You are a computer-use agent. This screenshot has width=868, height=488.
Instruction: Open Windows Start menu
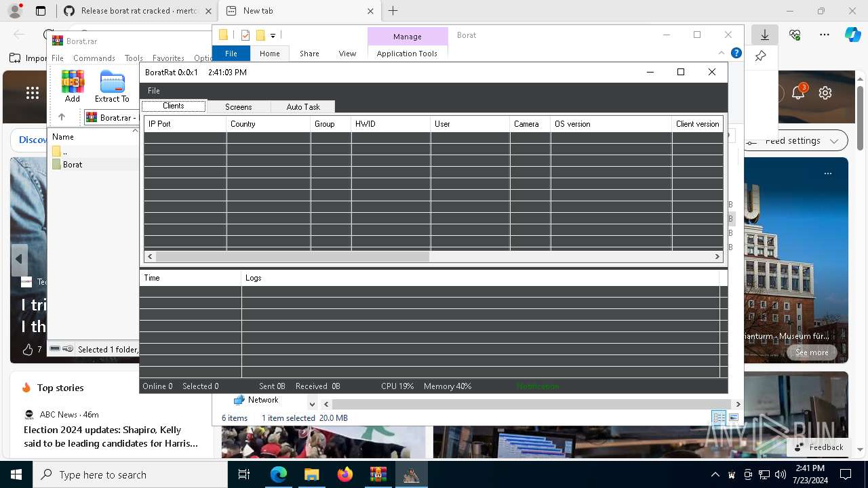[16, 474]
